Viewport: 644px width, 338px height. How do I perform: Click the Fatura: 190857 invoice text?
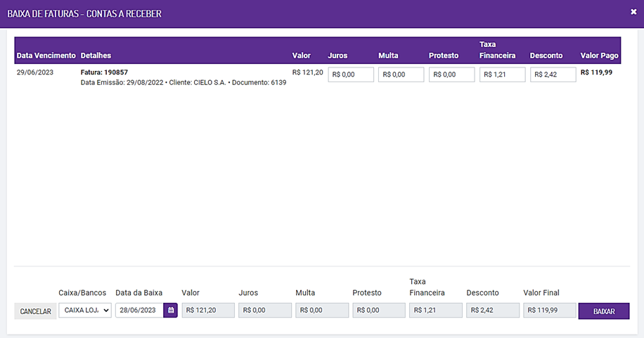104,72
